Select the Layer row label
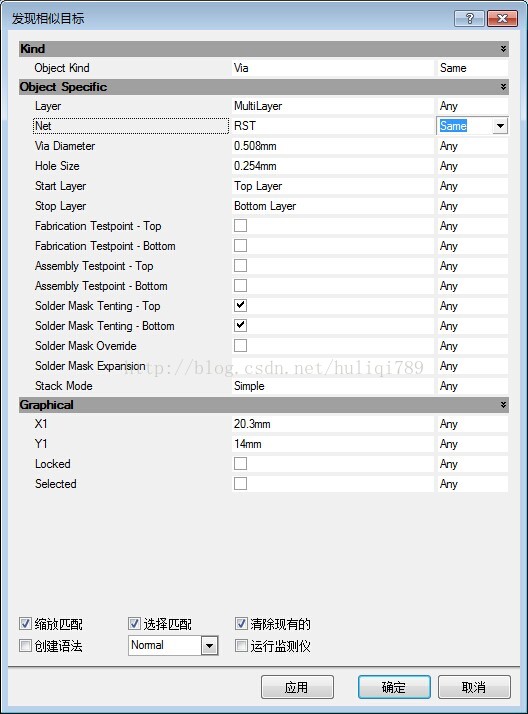528x714 pixels. pyautogui.click(x=48, y=106)
